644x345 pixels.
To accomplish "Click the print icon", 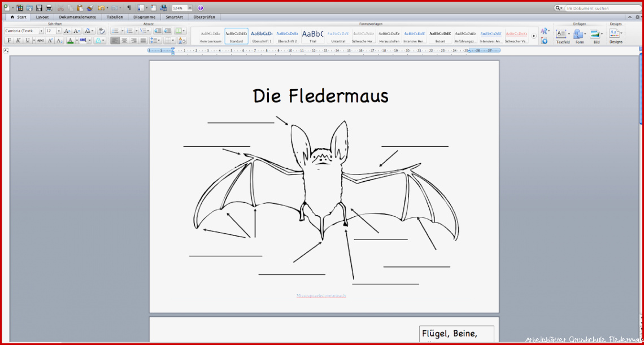I will click(x=49, y=8).
